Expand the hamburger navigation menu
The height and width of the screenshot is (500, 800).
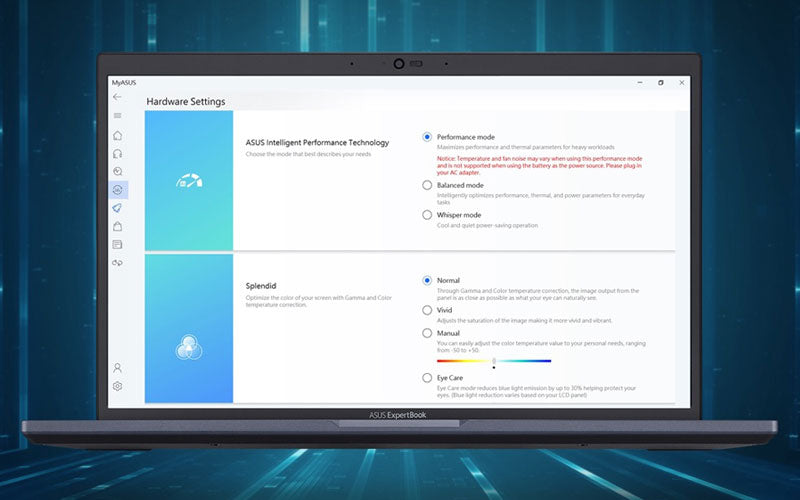point(117,116)
